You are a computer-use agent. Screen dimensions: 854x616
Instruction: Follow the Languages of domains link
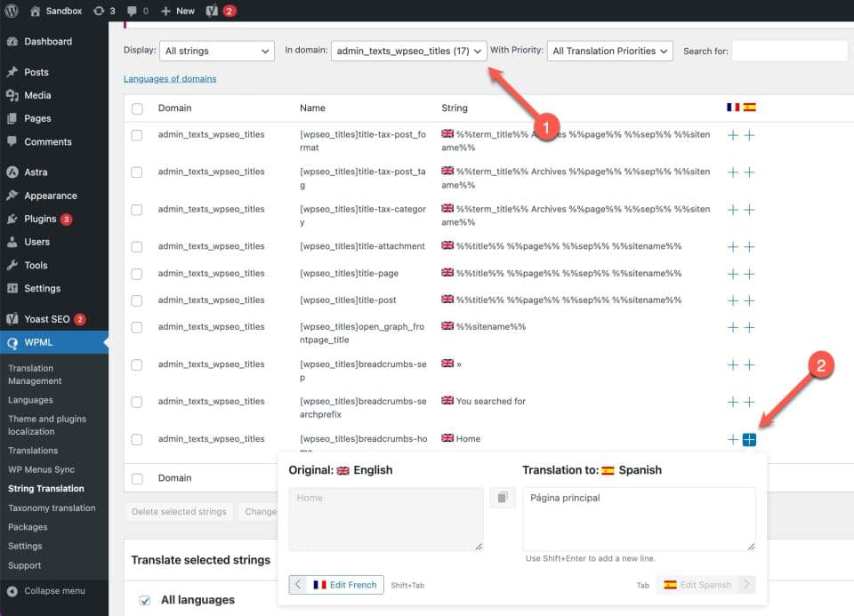tap(170, 79)
